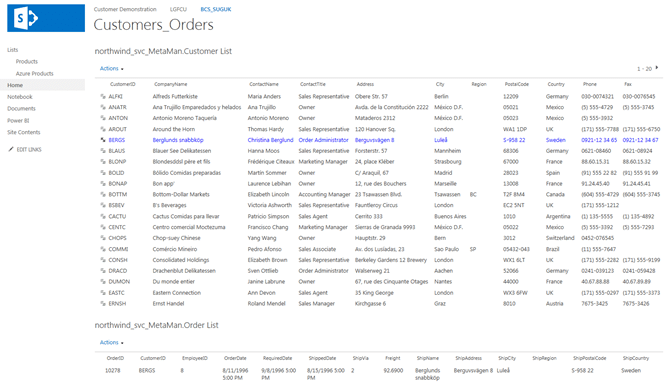Open the Customer Demonstration top navigation link
The image size is (670, 384).
(125, 9)
